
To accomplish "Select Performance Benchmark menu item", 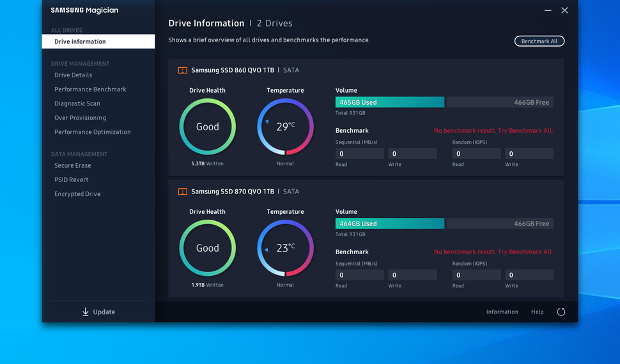I will (x=90, y=89).
